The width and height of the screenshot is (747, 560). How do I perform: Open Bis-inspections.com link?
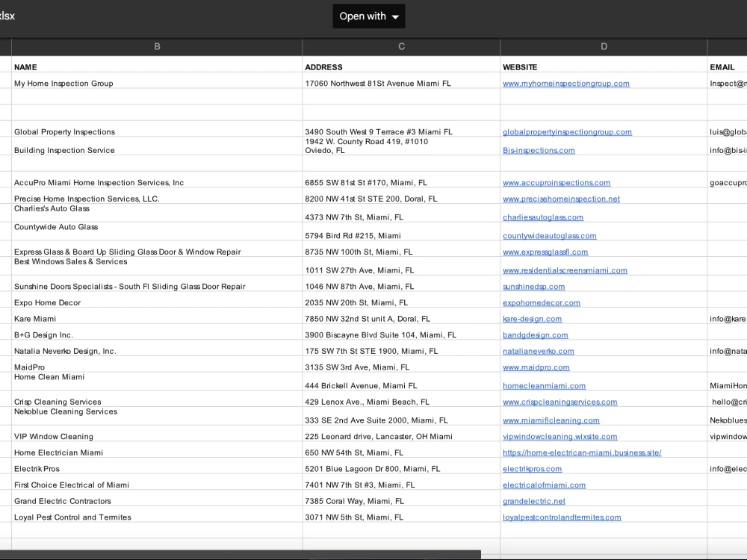tap(539, 151)
